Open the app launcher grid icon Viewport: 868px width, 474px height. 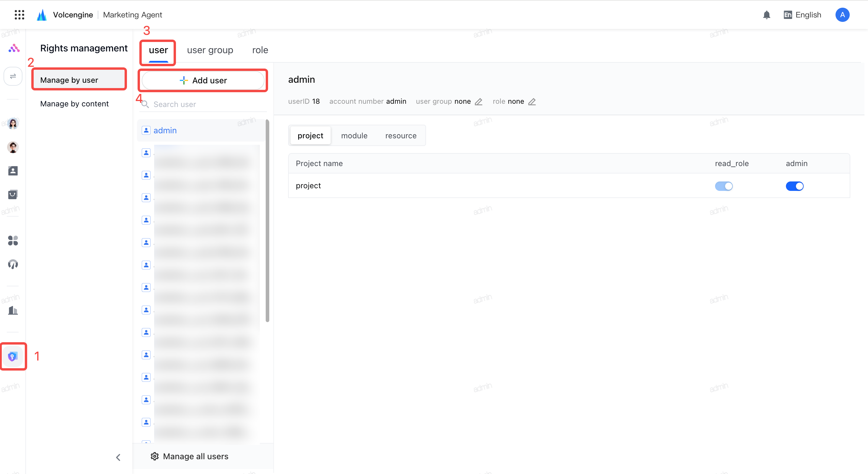click(19, 15)
